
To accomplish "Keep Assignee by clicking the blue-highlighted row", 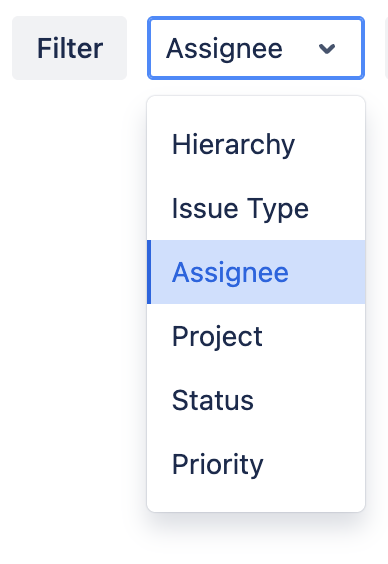I will (256, 272).
